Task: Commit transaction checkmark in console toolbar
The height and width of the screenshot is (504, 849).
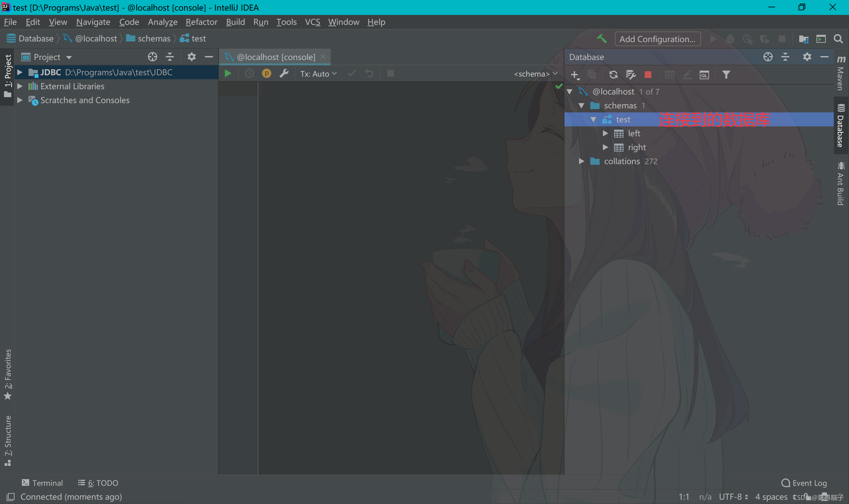Action: [352, 73]
